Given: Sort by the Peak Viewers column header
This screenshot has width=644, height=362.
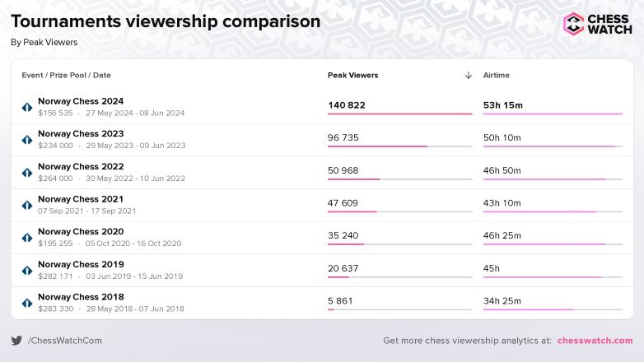Looking at the screenshot, I should pos(352,75).
